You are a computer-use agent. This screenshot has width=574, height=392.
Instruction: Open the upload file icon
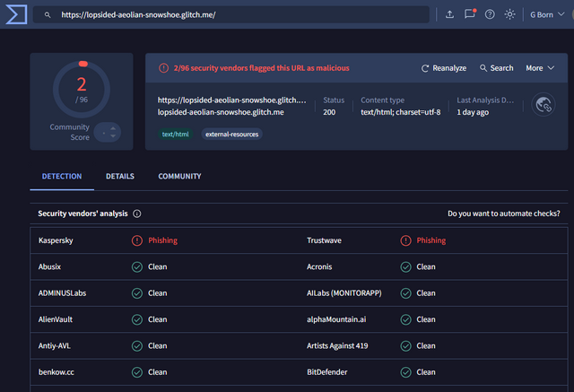click(449, 14)
